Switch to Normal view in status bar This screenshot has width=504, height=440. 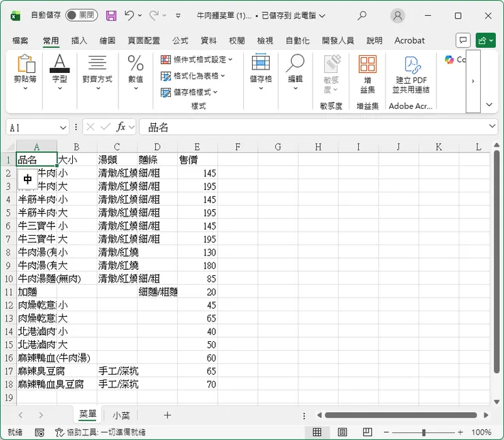pos(317,432)
